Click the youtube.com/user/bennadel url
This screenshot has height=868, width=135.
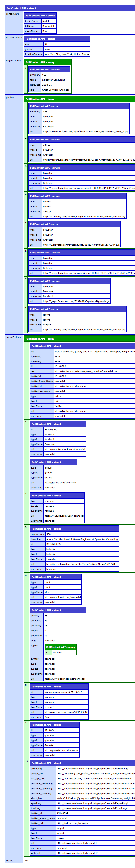64,516
